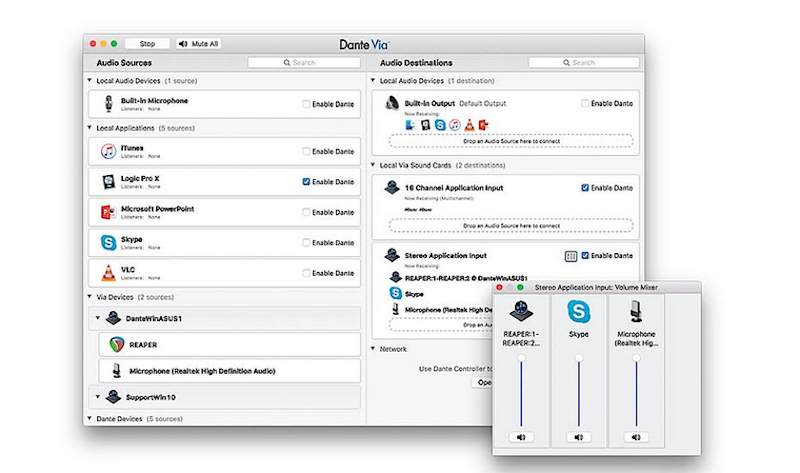The width and height of the screenshot is (800, 473).
Task: Mute the REAPER channel in Volume Mixer
Action: pyautogui.click(x=521, y=437)
